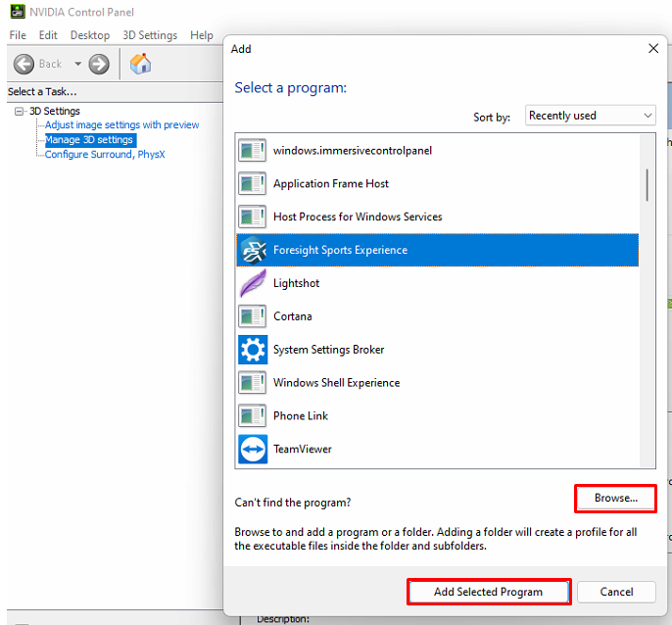
Task: Select Cortana entry text
Action: point(292,316)
